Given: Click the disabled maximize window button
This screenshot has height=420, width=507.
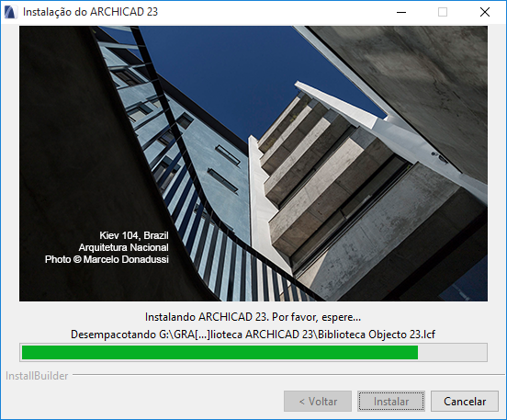Looking at the screenshot, I should coord(443,12).
